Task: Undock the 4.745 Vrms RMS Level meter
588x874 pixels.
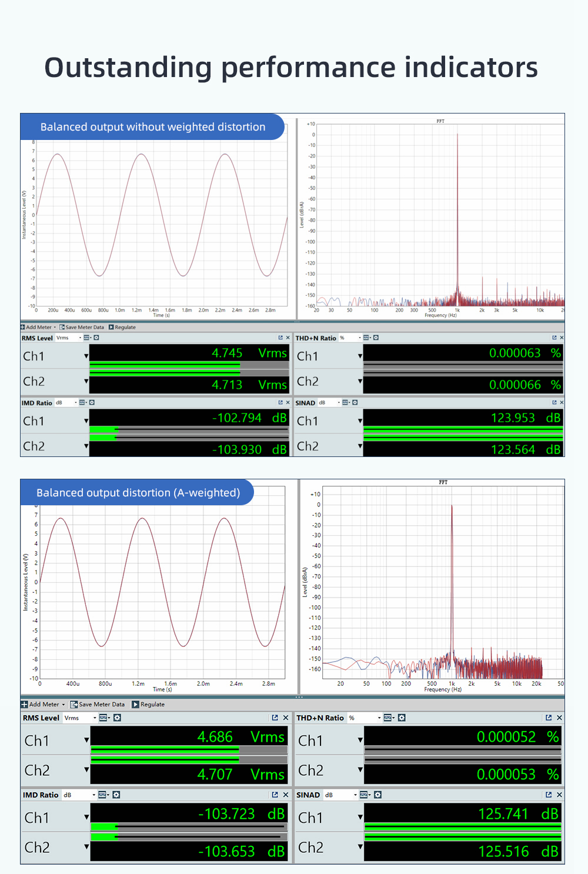Action: (x=280, y=338)
